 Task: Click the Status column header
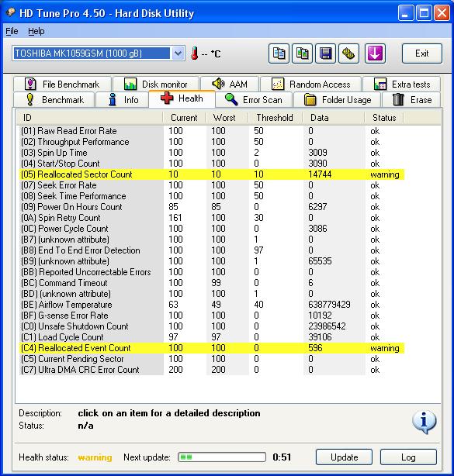(384, 118)
